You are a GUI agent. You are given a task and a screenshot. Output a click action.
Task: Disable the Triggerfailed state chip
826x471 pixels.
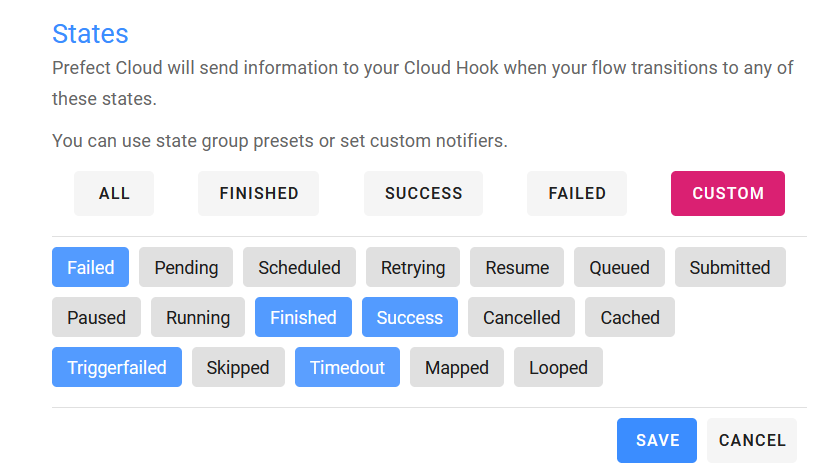(117, 367)
